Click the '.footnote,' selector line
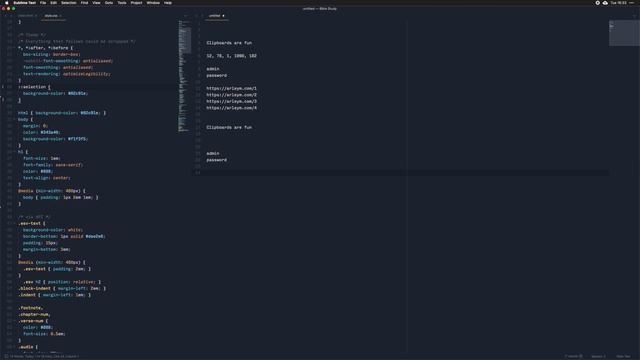 (x=31, y=308)
